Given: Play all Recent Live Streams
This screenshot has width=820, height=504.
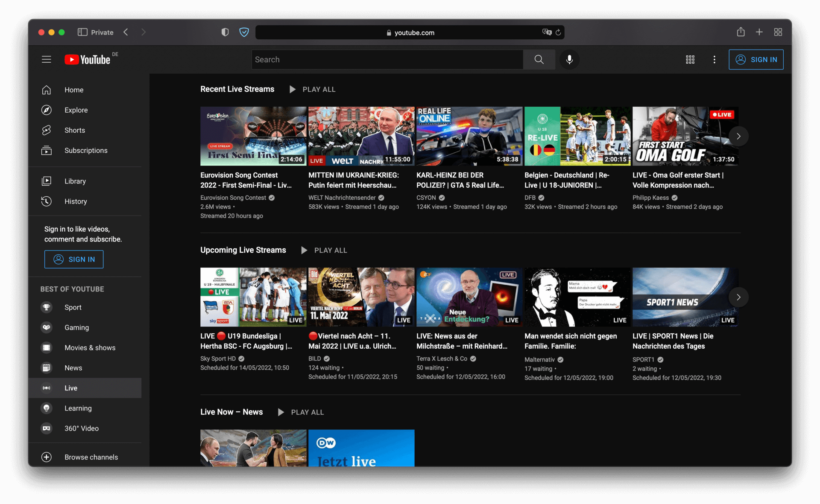Looking at the screenshot, I should pyautogui.click(x=312, y=89).
